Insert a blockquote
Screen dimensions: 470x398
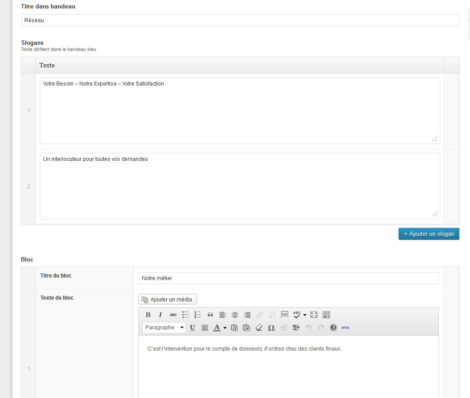210,315
